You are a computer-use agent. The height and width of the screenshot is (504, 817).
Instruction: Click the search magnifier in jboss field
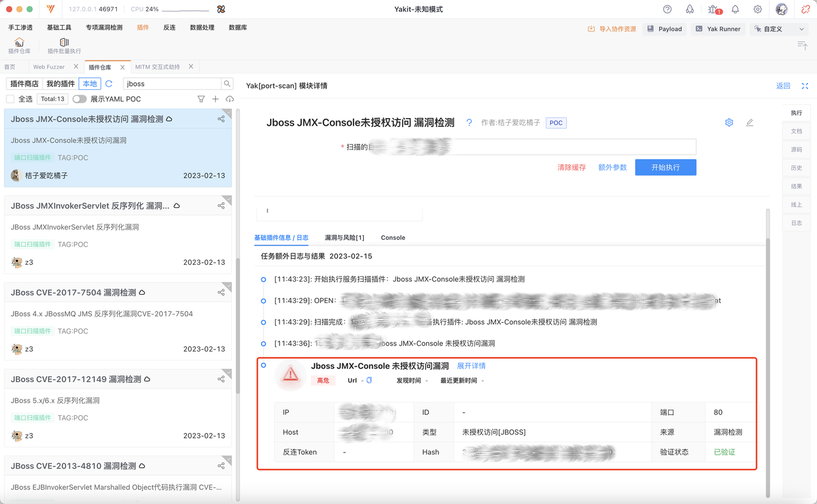point(227,84)
